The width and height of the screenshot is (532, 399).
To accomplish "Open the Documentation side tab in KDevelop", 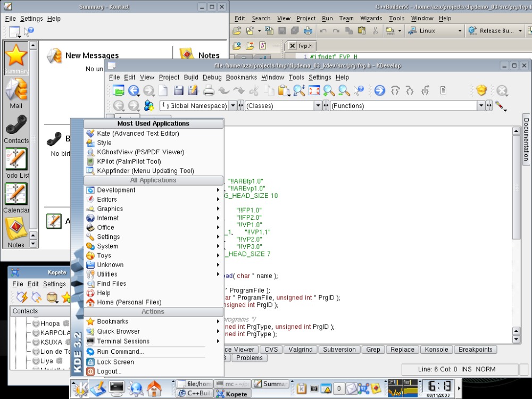I will point(526,139).
